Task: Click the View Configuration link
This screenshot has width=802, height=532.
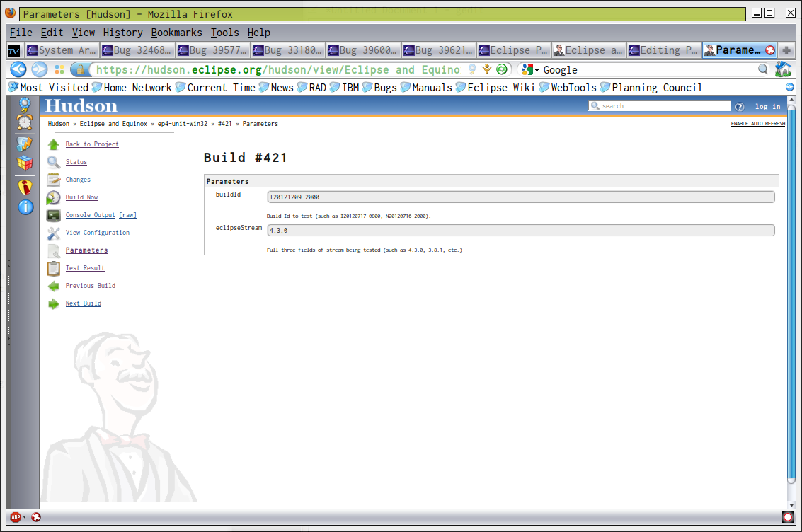Action: [x=98, y=233]
